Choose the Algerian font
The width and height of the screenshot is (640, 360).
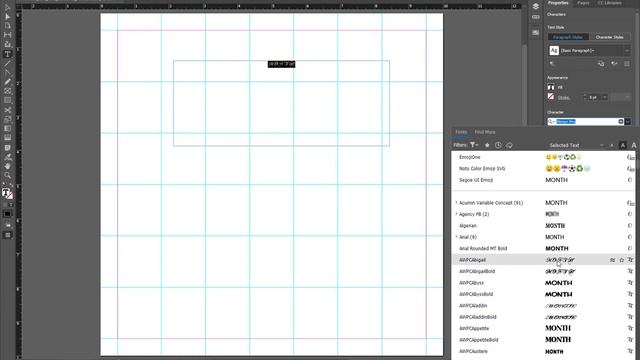coord(543,226)
